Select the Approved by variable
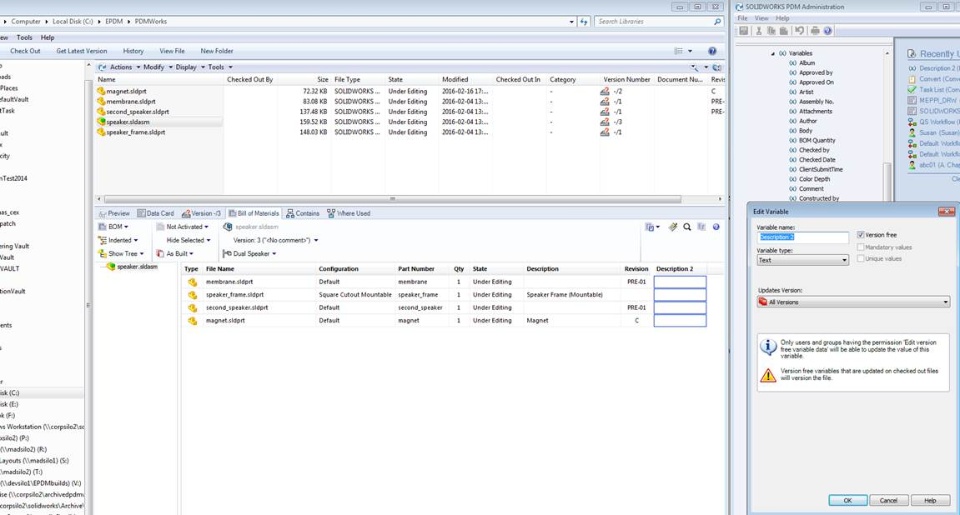This screenshot has height=515, width=960. (816, 73)
